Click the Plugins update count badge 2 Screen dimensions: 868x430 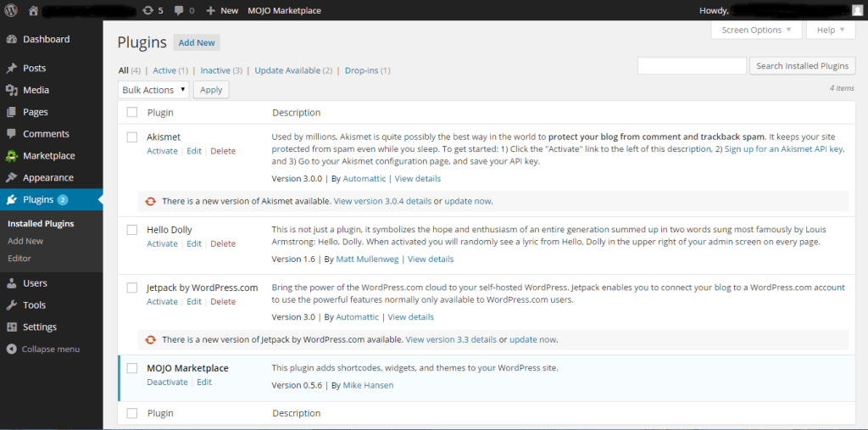coord(63,199)
